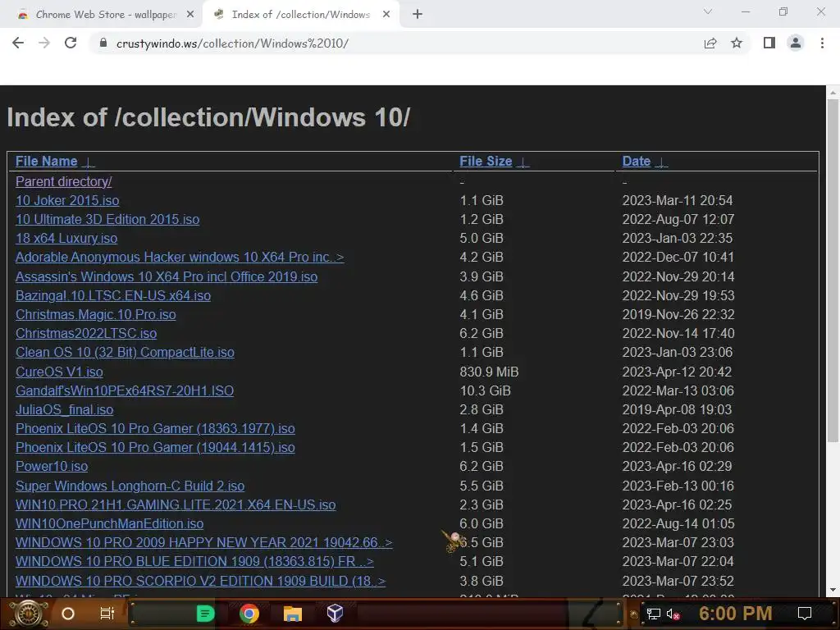This screenshot has height=630, width=840.
Task: Download Christmas2022LTSC.iso
Action: coord(86,333)
